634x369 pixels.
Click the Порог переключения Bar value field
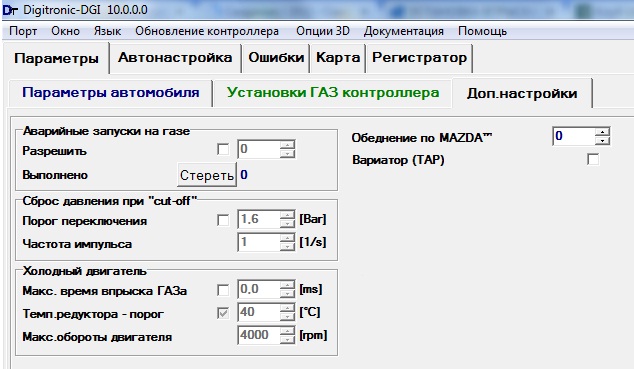[259, 219]
